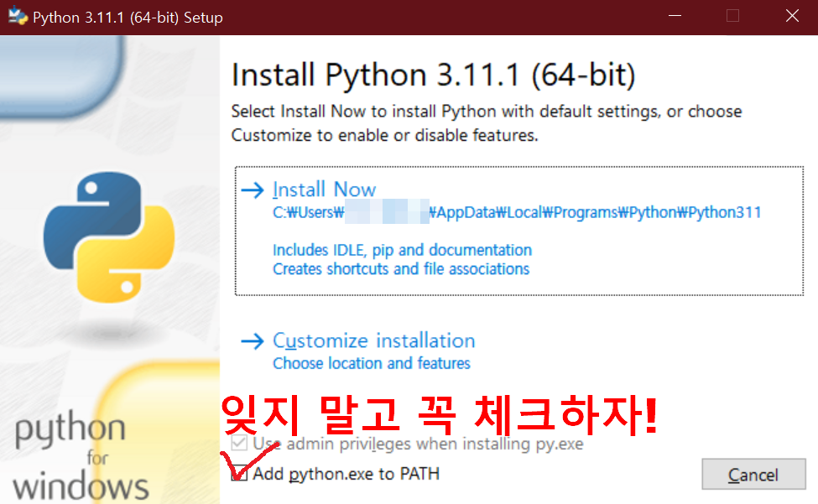Viewport: 818px width, 504px height.
Task: Click the maximize button in the title bar
Action: [x=733, y=16]
